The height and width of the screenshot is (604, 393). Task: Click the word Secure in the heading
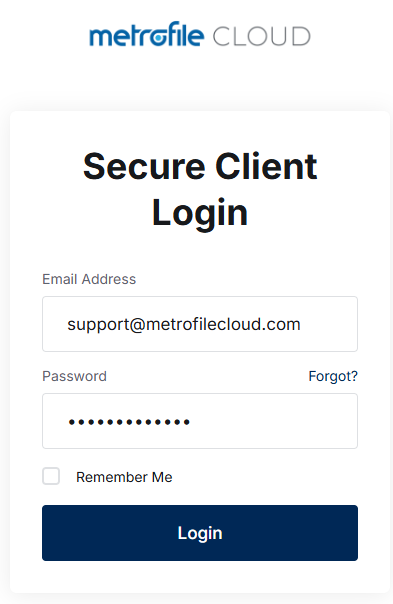144,166
